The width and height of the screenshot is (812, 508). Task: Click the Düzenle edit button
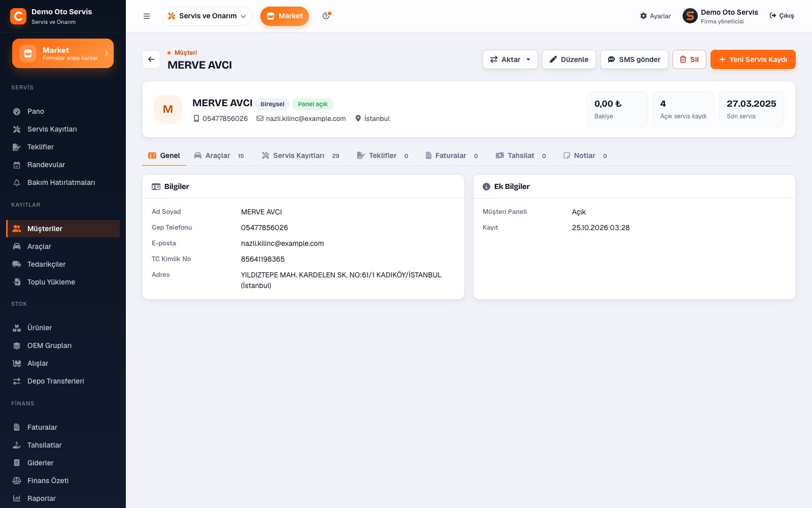click(x=569, y=59)
